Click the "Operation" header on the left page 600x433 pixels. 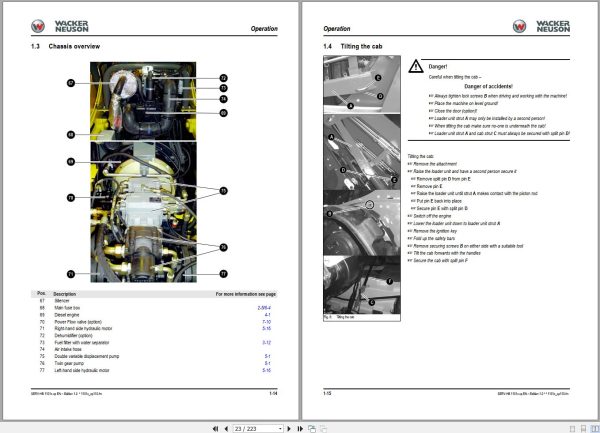point(264,29)
